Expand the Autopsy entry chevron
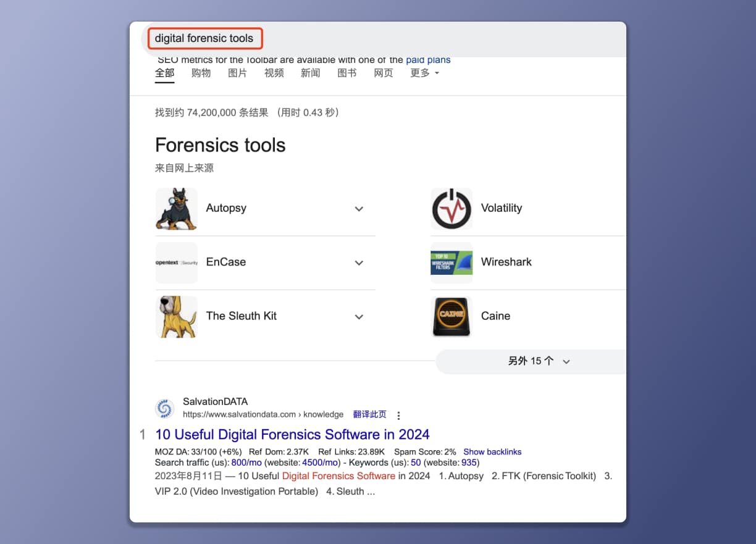756x544 pixels. click(359, 209)
